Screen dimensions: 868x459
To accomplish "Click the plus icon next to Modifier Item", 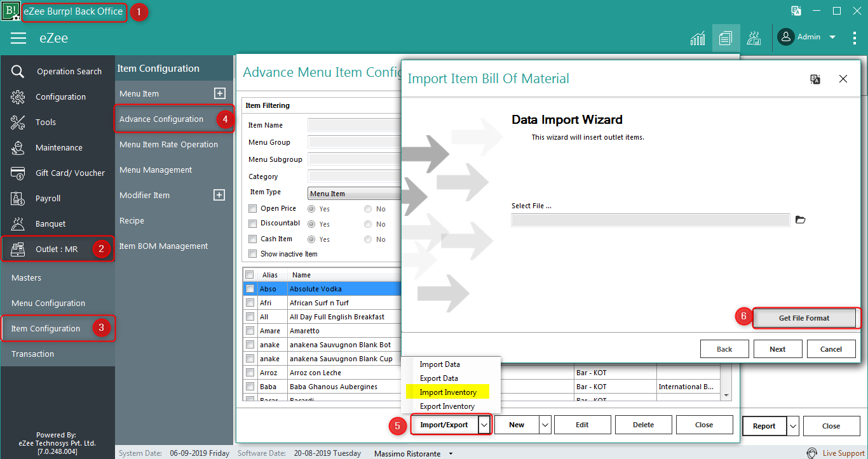I will tap(219, 195).
